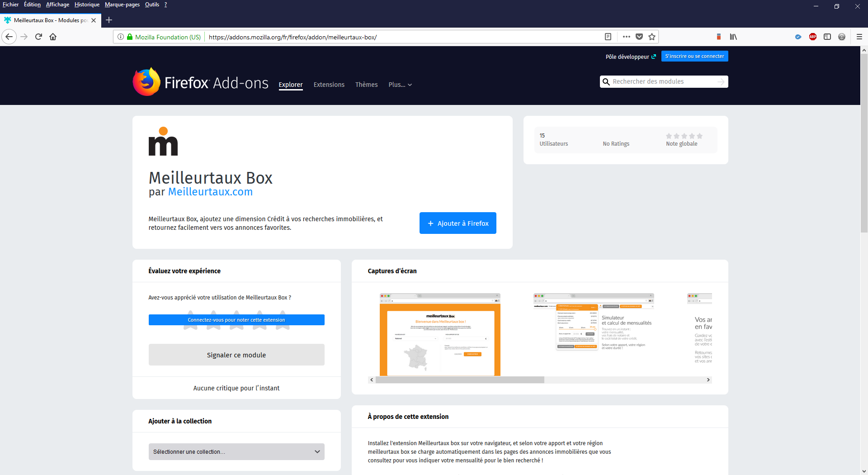Viewport: 868px width, 475px height.
Task: Click the blue checkmark extension icon
Action: coord(798,37)
